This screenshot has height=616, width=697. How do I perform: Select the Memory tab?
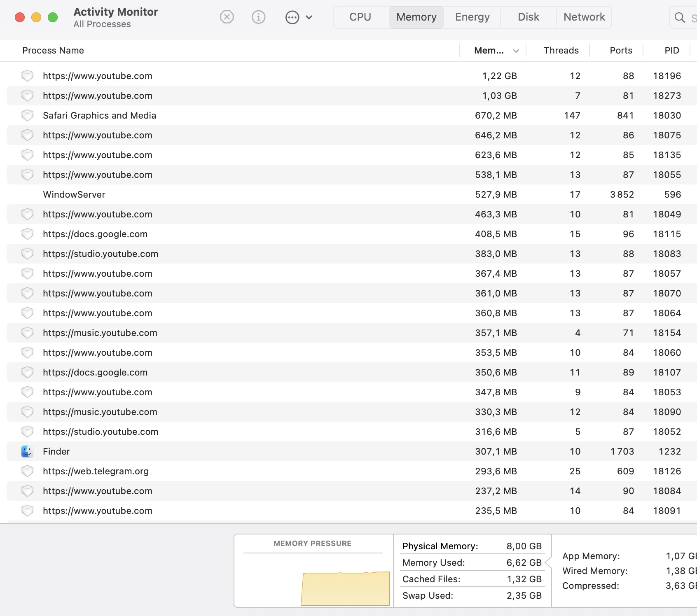click(416, 17)
